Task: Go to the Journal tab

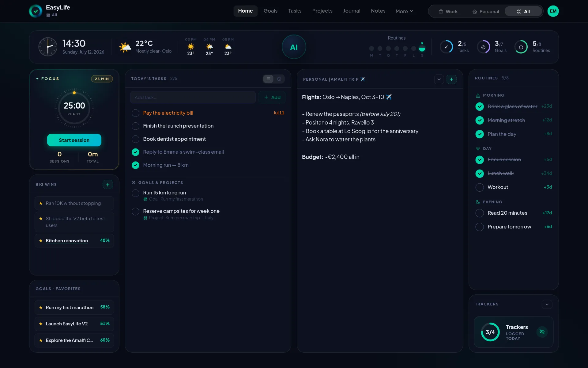Action: (352, 11)
